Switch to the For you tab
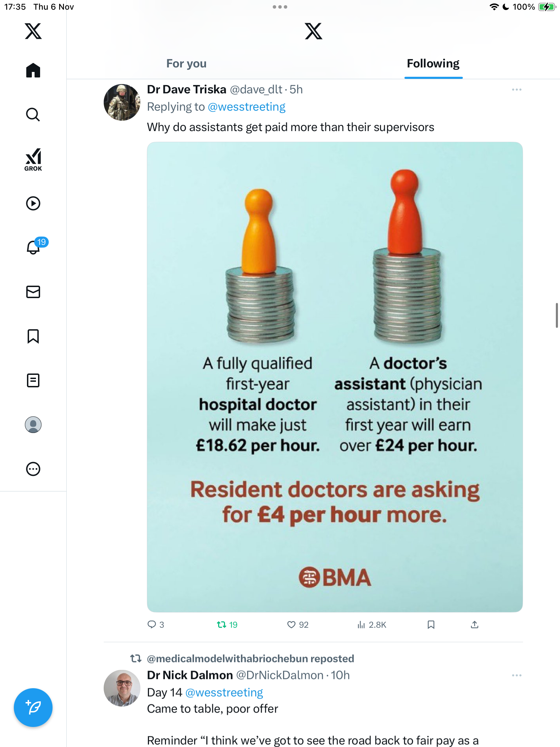 186,64
